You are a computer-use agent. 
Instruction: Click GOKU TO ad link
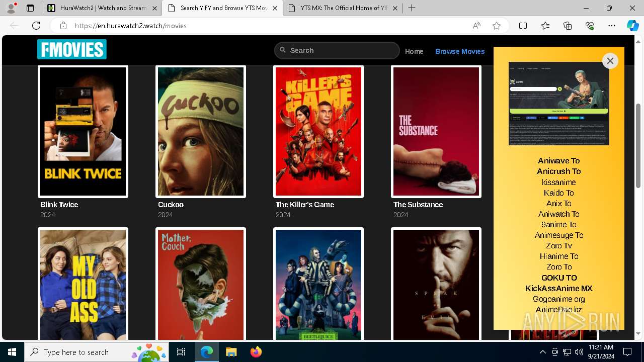[558, 278]
